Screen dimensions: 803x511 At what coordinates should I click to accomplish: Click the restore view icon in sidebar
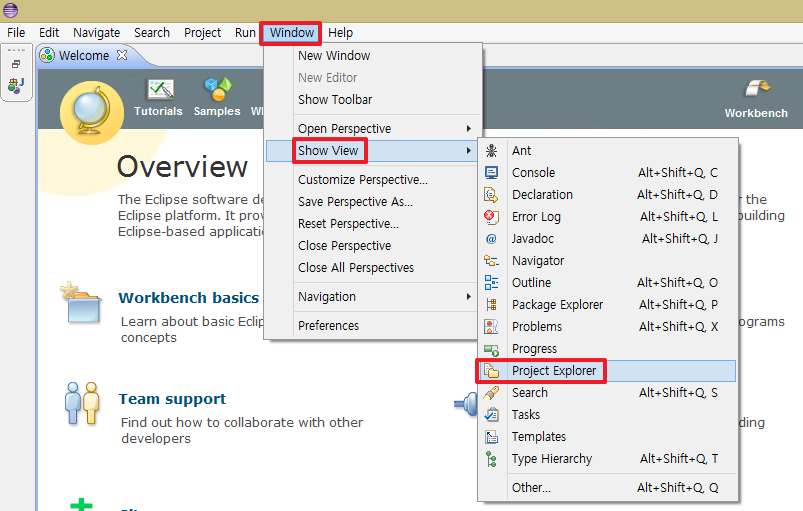16,65
